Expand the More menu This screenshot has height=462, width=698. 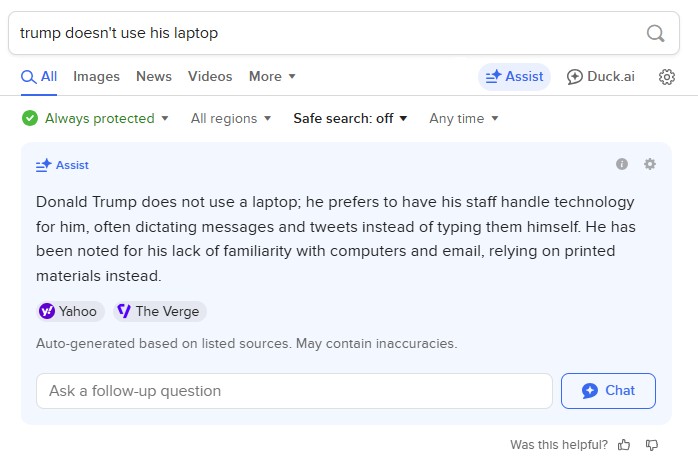(x=272, y=77)
